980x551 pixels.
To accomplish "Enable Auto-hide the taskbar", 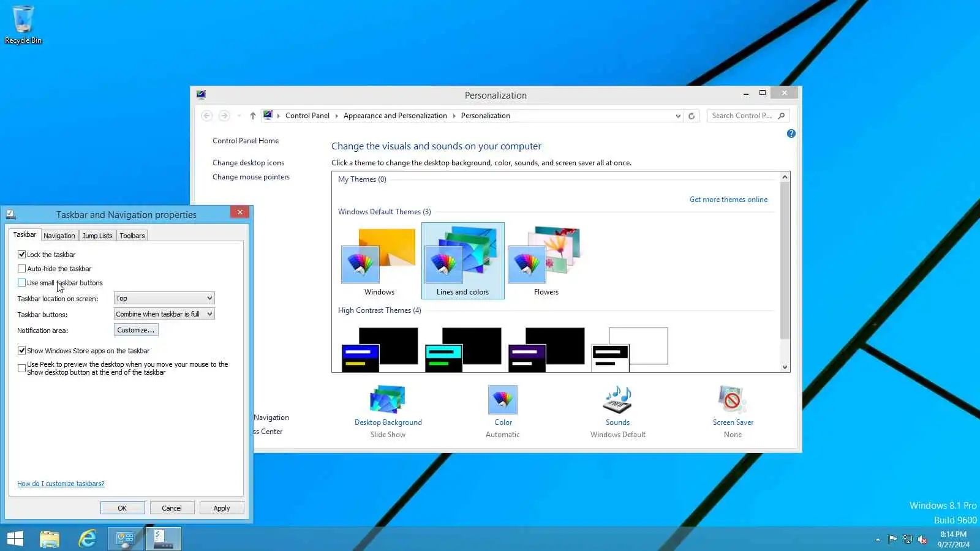I will [21, 268].
